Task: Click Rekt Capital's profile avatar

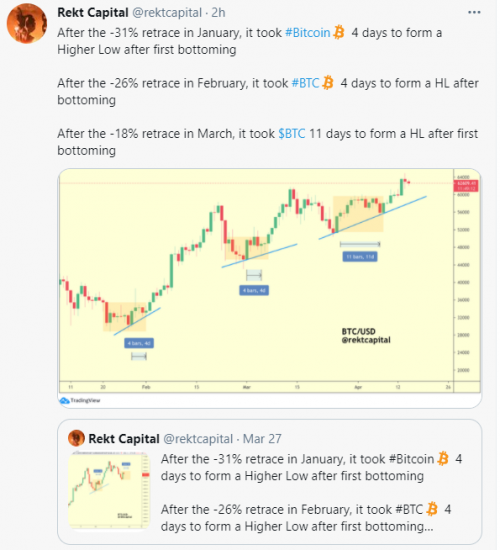Action: pos(27,24)
